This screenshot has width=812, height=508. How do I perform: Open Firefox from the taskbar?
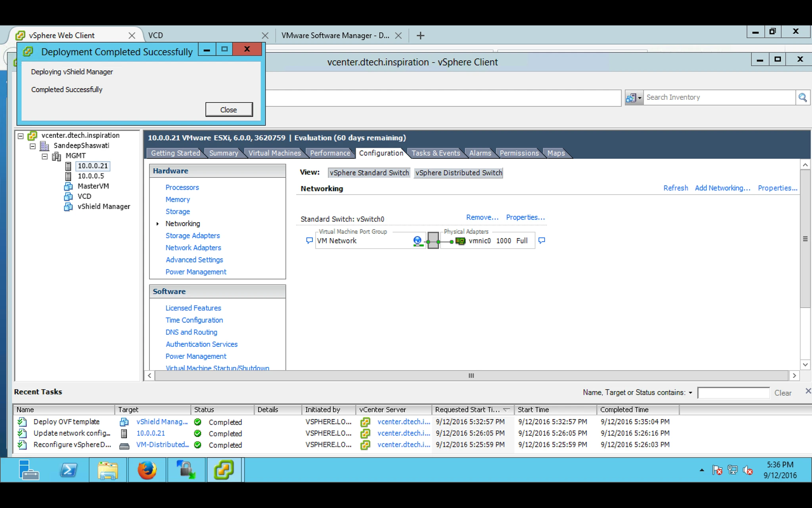(147, 470)
